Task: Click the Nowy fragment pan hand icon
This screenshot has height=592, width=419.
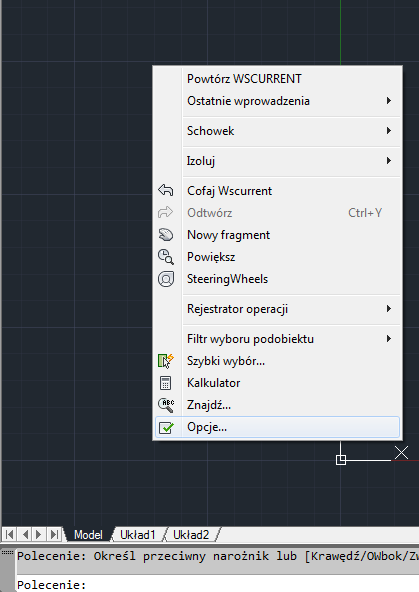Action: [166, 235]
